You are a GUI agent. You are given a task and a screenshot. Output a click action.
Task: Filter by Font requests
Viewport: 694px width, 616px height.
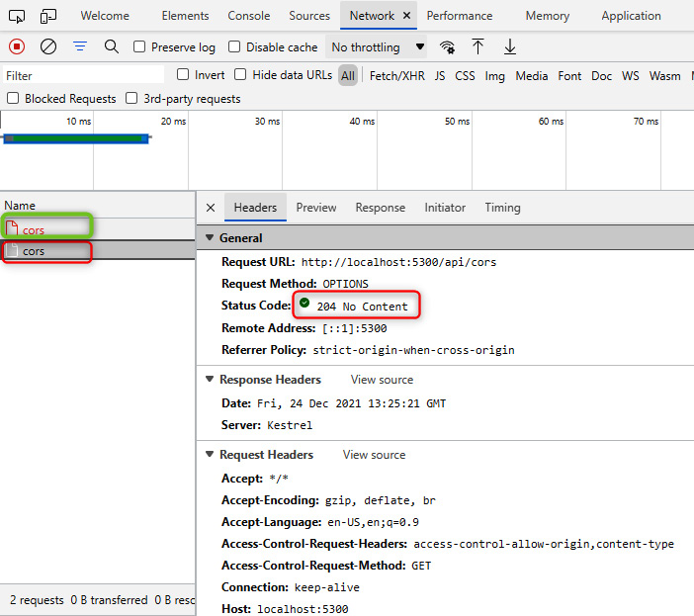569,76
